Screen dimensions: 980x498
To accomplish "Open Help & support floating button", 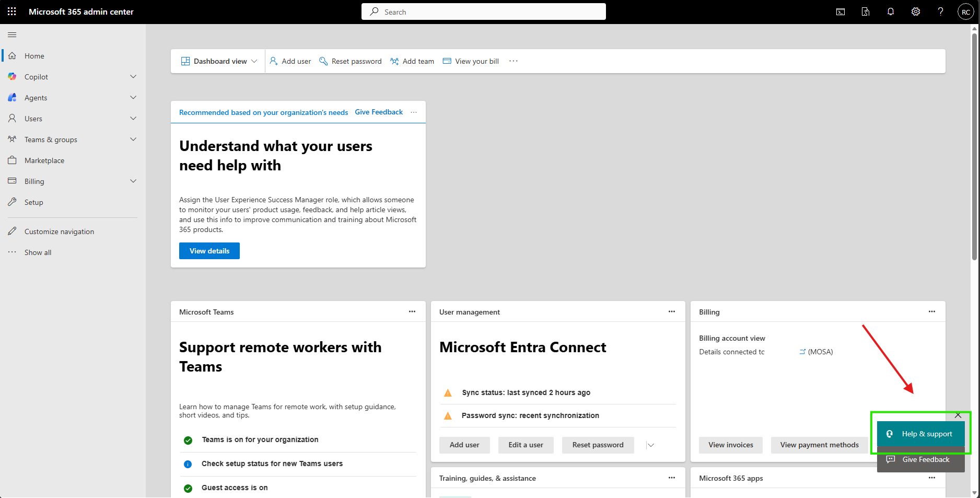I will tap(921, 434).
